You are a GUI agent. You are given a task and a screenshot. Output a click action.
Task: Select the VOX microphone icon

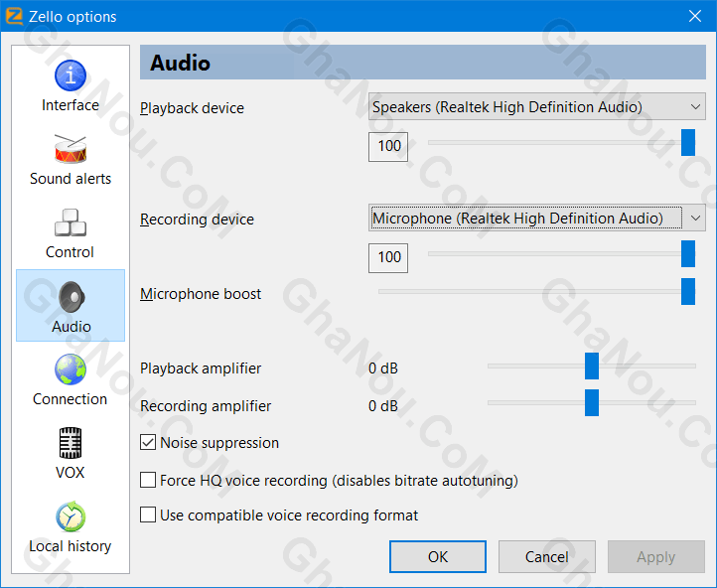coord(71,443)
